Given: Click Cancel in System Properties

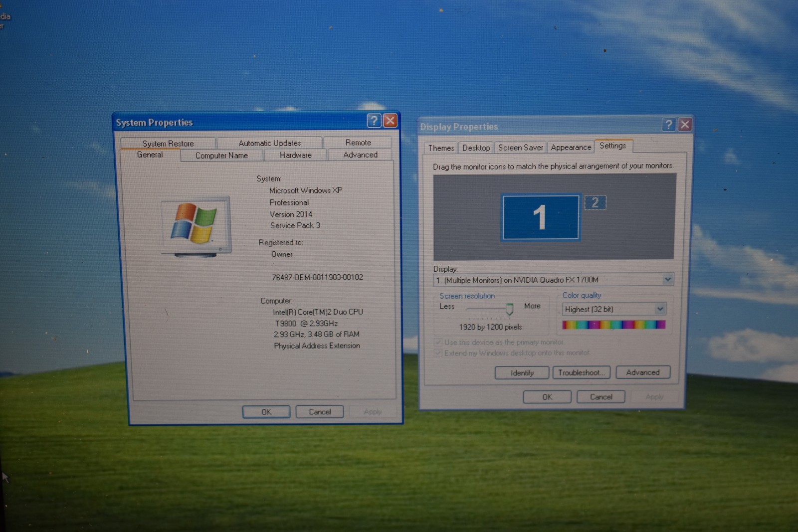Looking at the screenshot, I should coord(320,412).
